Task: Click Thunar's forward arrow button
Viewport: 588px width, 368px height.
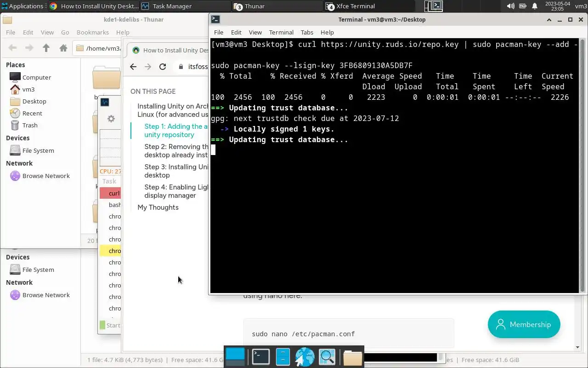Action: coord(29,48)
